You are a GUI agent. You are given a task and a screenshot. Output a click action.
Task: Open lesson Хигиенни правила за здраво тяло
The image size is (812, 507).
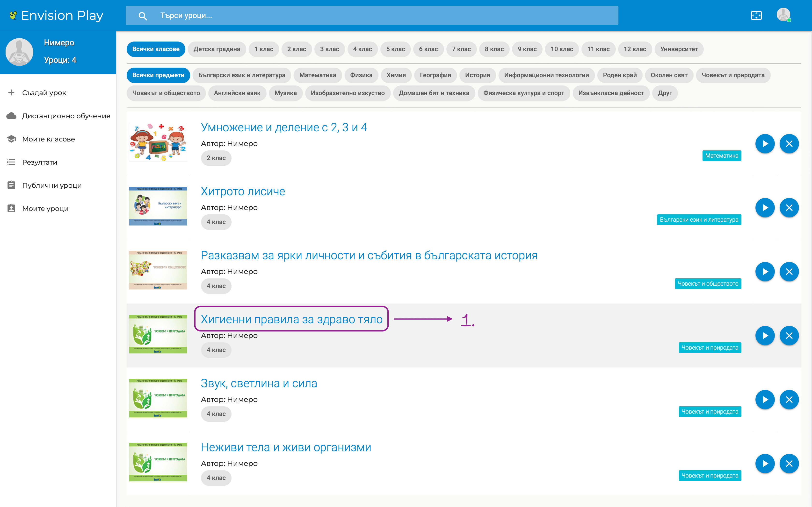tap(291, 319)
